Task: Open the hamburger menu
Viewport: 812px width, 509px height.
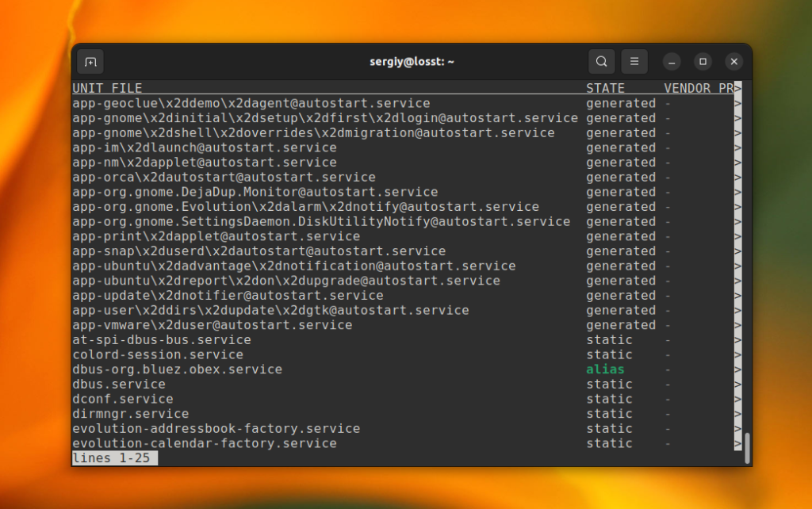Action: (634, 62)
